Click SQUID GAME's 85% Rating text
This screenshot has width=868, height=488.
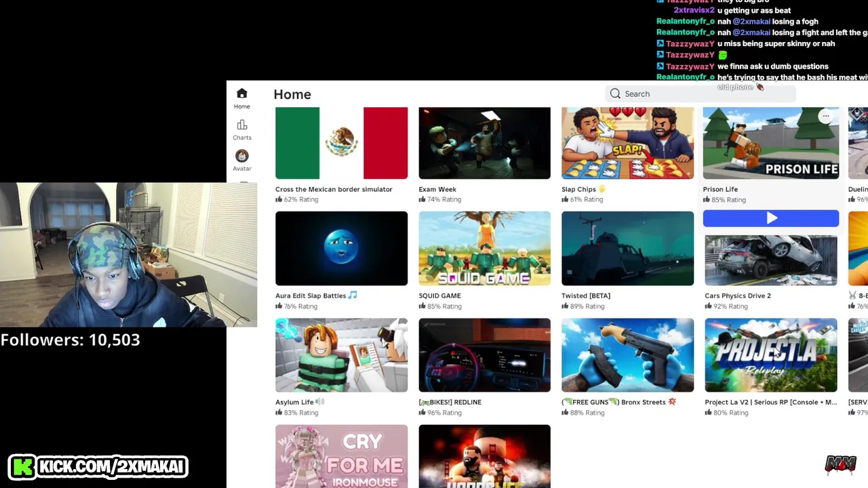click(x=444, y=306)
